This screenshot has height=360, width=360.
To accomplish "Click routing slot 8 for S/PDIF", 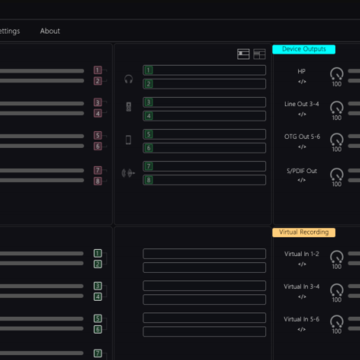I will [x=204, y=180].
